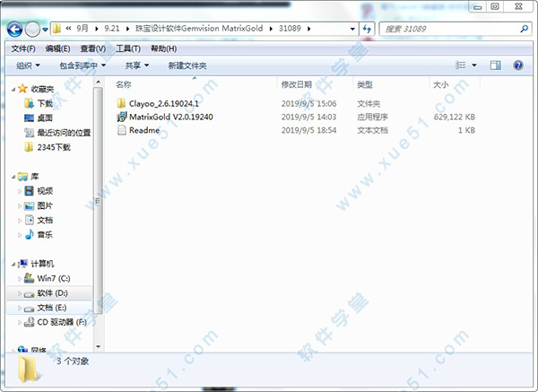Screen dimensions: 538x392
Task: Open the 文件(F) menu
Action: click(x=23, y=48)
